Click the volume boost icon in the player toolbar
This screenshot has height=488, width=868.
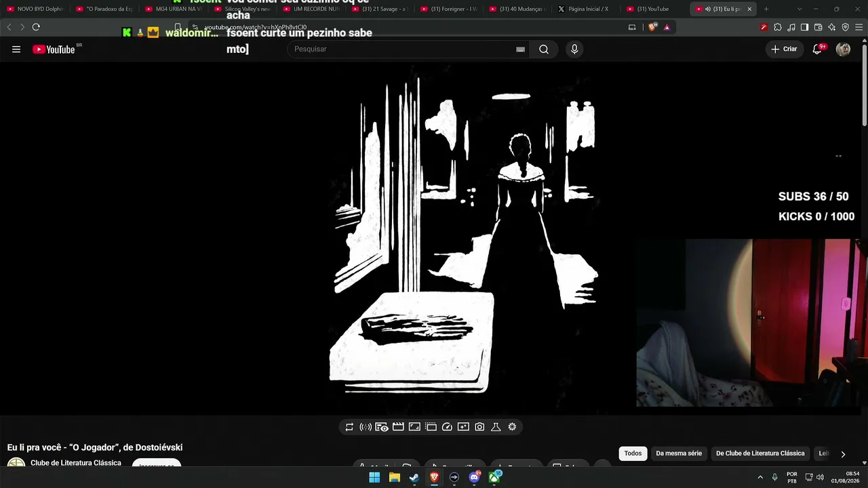pos(366,427)
